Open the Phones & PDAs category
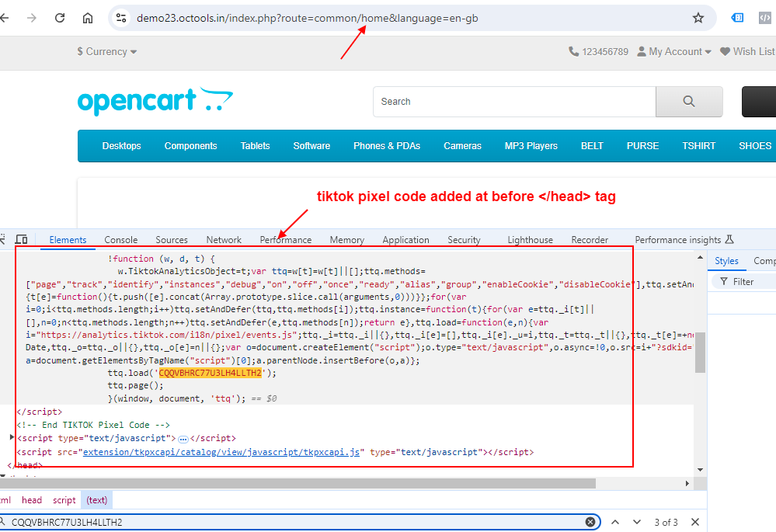Viewport: 776px width, 532px height. click(387, 146)
